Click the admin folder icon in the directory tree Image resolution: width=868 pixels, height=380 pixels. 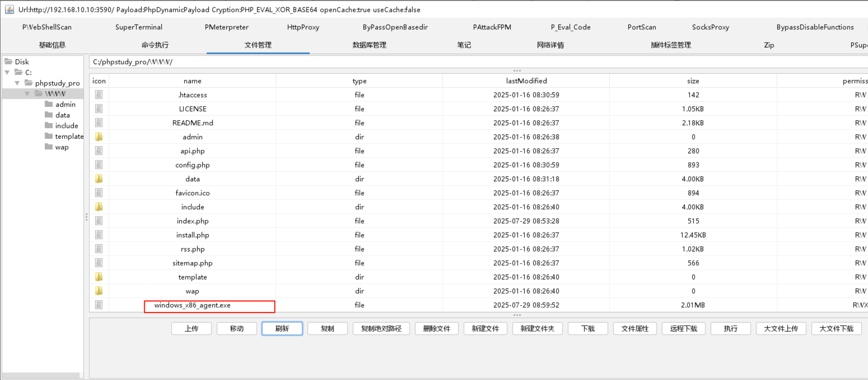click(x=49, y=104)
